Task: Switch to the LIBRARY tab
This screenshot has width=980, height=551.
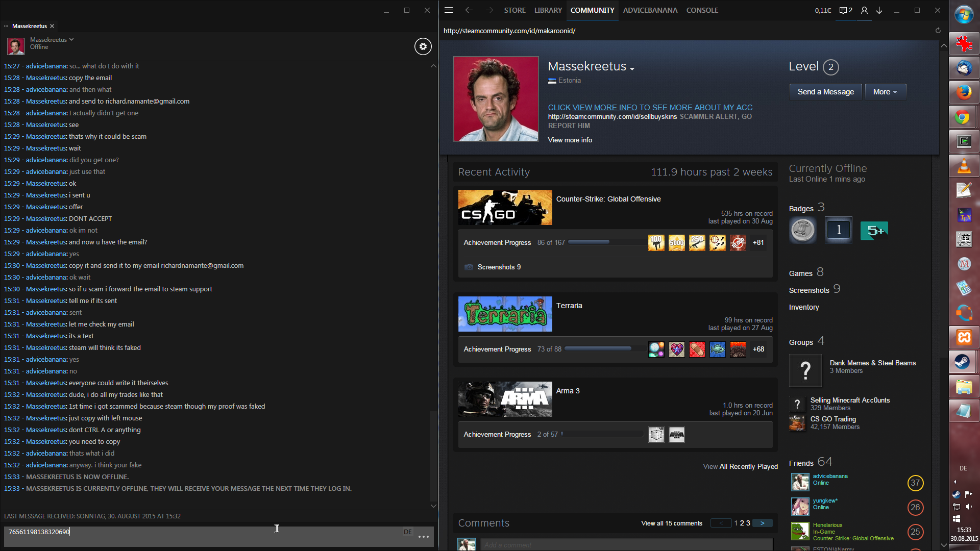Action: (x=548, y=10)
